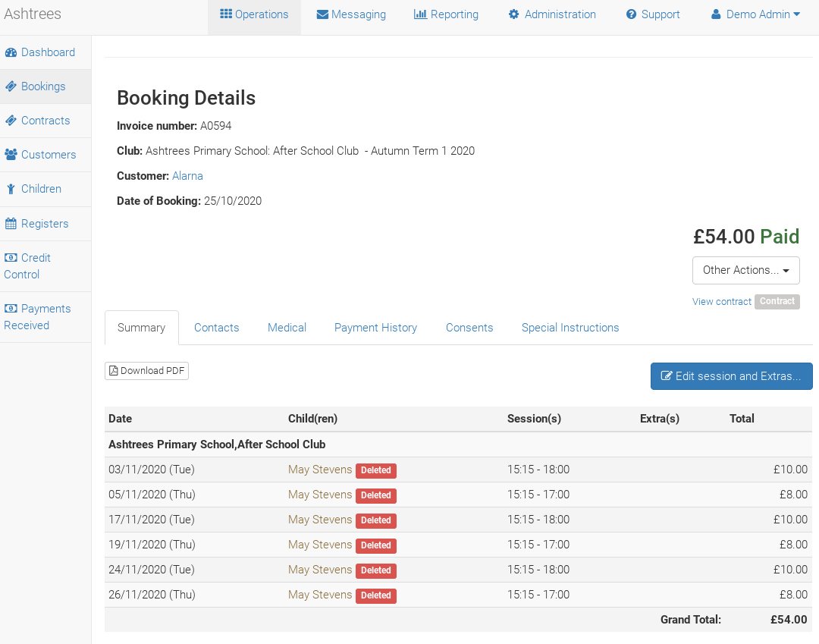The width and height of the screenshot is (819, 644).
Task: Switch to the Payment History tab
Action: (375, 328)
